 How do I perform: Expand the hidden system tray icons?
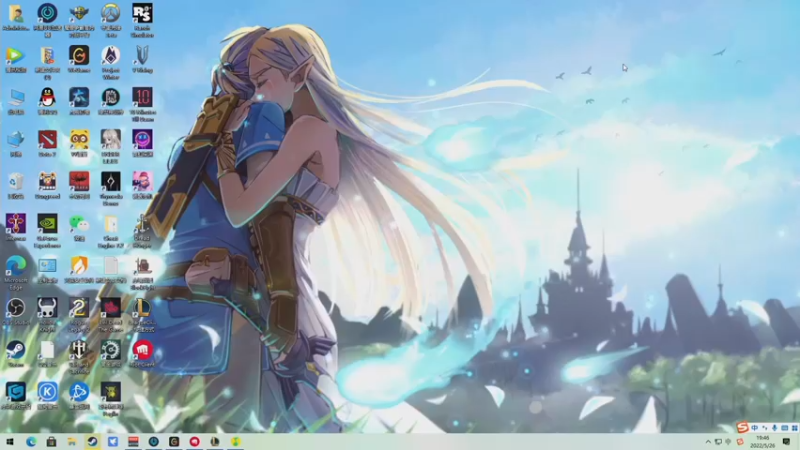click(x=708, y=442)
